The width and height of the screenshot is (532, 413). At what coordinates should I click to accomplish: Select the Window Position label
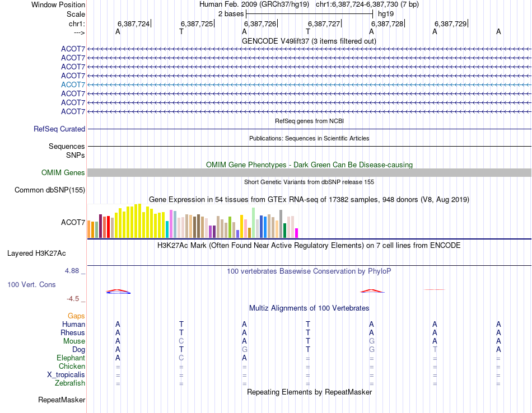click(x=58, y=4)
